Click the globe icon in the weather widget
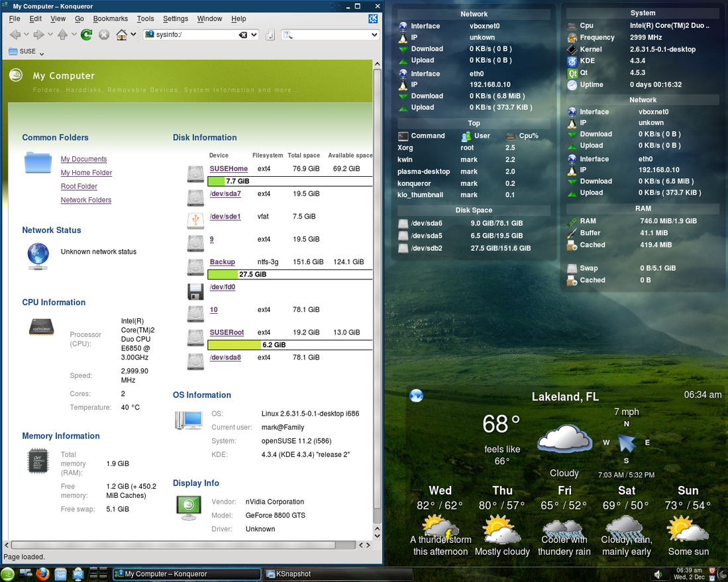Image resolution: width=728 pixels, height=582 pixels. tap(417, 396)
